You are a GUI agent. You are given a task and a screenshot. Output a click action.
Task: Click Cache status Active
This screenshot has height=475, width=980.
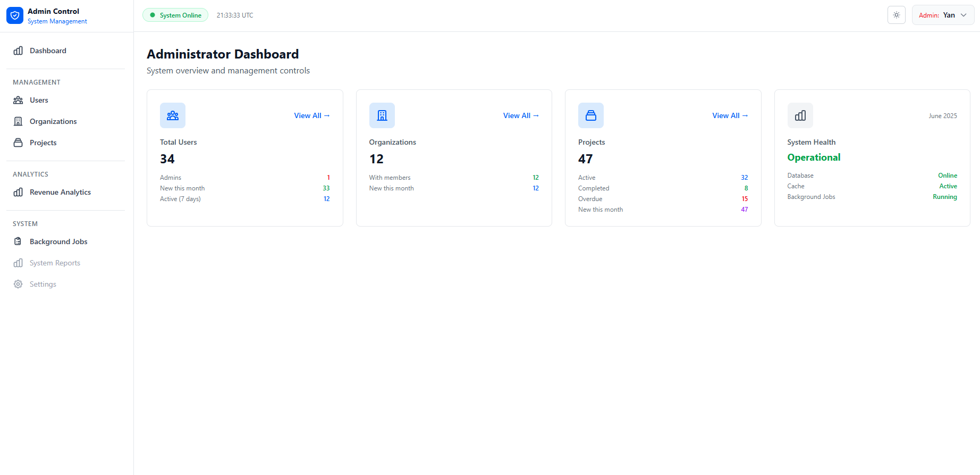(x=948, y=186)
